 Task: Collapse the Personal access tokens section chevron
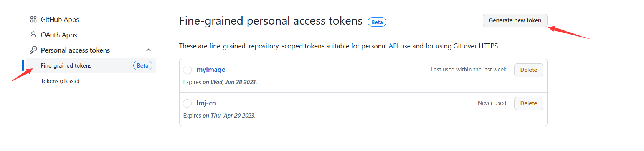point(149,50)
